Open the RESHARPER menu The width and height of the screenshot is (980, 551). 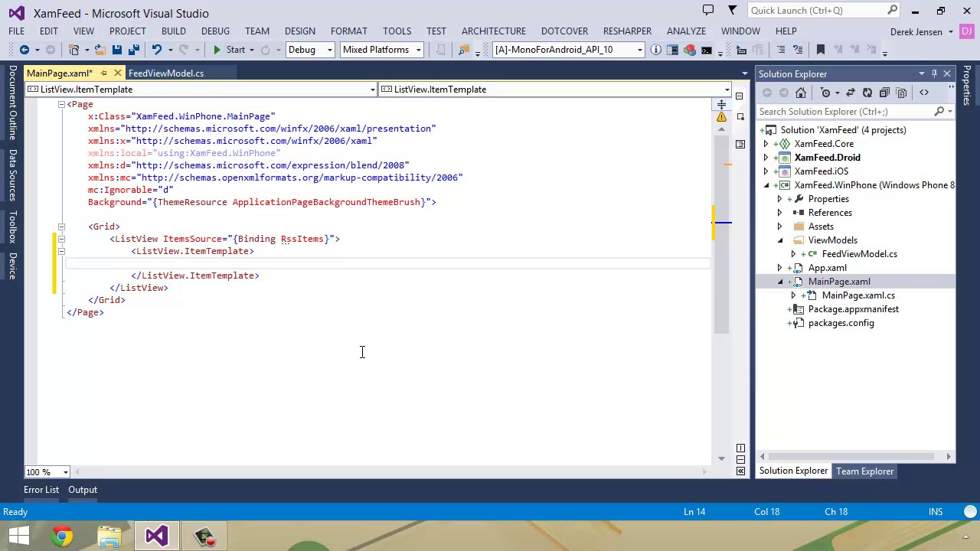(x=627, y=31)
